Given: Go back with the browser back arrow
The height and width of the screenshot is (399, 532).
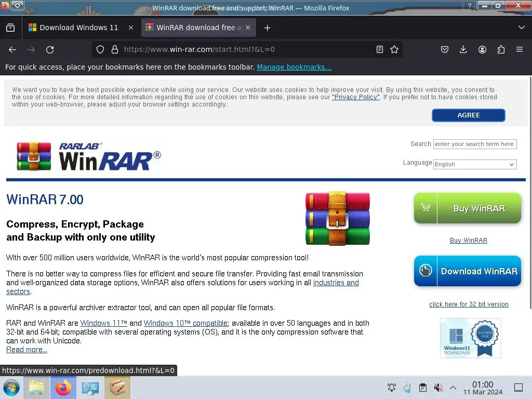Looking at the screenshot, I should point(12,50).
